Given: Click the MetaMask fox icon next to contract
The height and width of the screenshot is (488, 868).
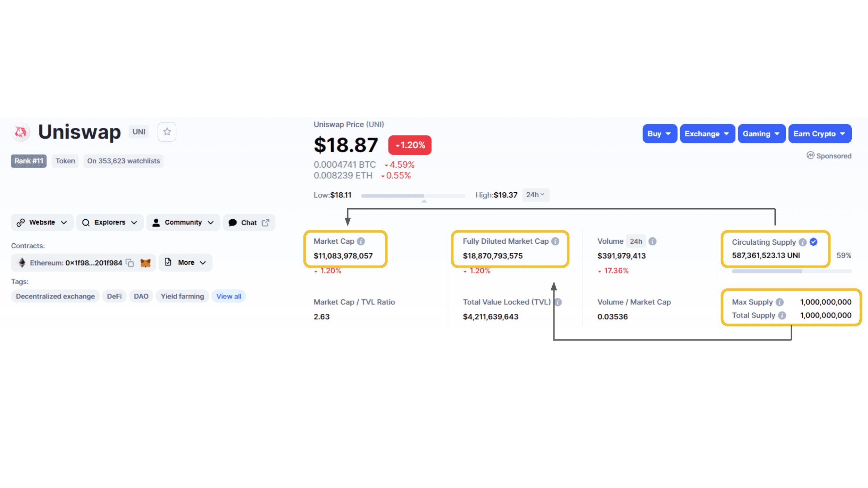Looking at the screenshot, I should pyautogui.click(x=145, y=262).
